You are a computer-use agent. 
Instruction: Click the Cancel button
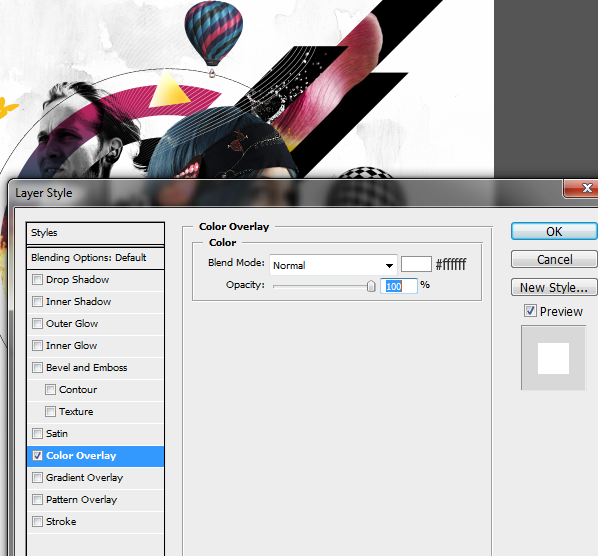554,259
